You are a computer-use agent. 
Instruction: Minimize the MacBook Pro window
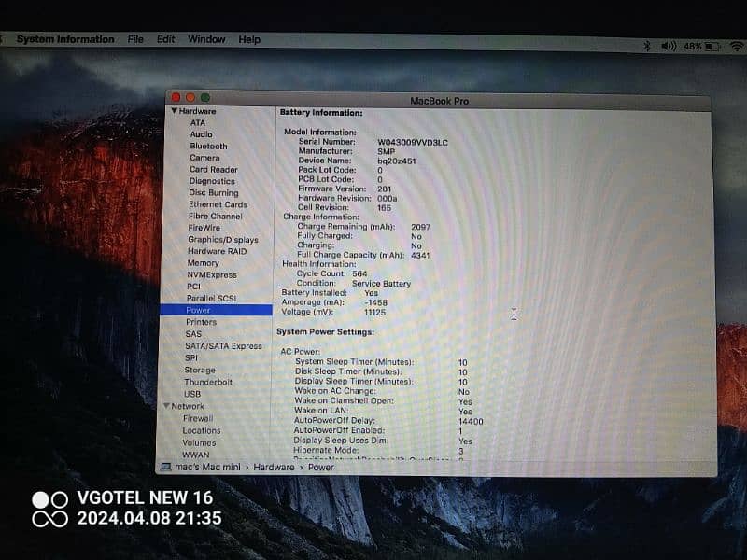click(x=190, y=97)
